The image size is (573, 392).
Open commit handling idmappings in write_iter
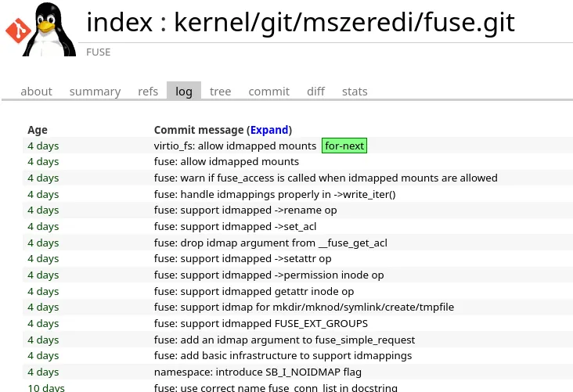[275, 194]
